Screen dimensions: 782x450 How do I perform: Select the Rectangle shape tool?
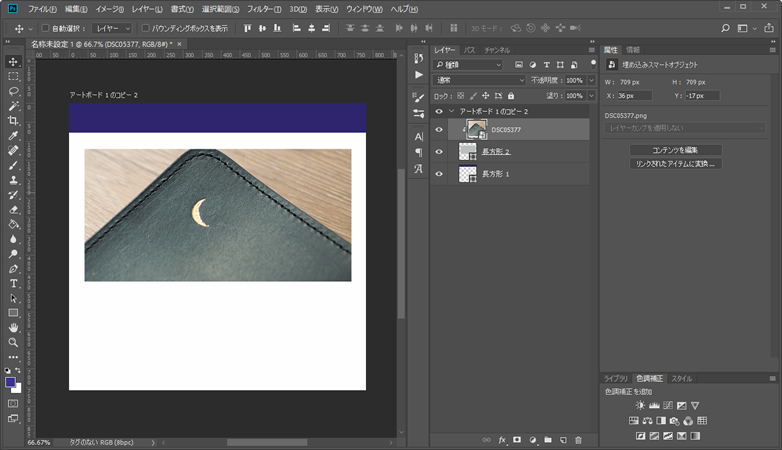tap(13, 313)
